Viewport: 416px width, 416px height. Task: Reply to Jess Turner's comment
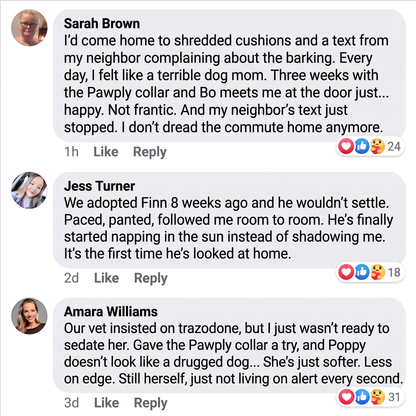(x=151, y=278)
